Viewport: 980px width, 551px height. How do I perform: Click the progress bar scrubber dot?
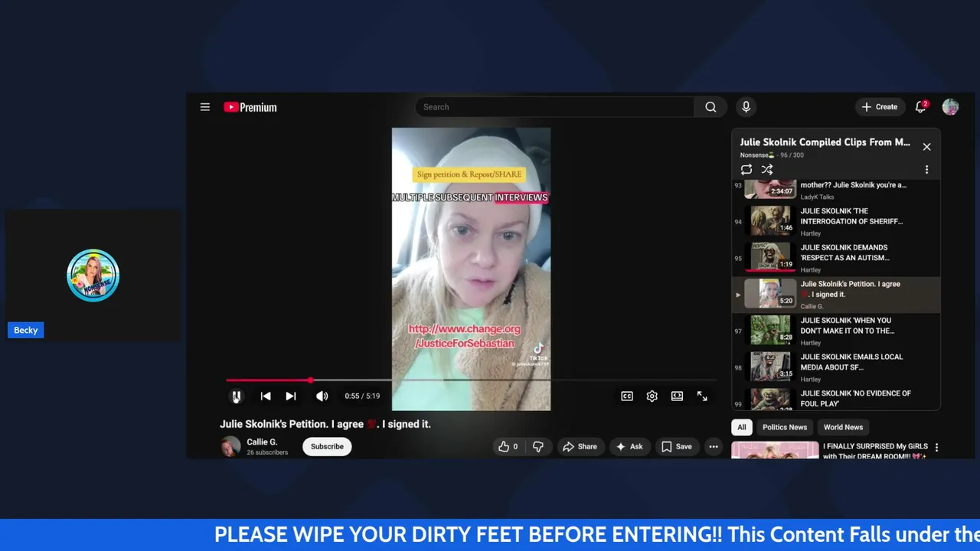pos(311,380)
